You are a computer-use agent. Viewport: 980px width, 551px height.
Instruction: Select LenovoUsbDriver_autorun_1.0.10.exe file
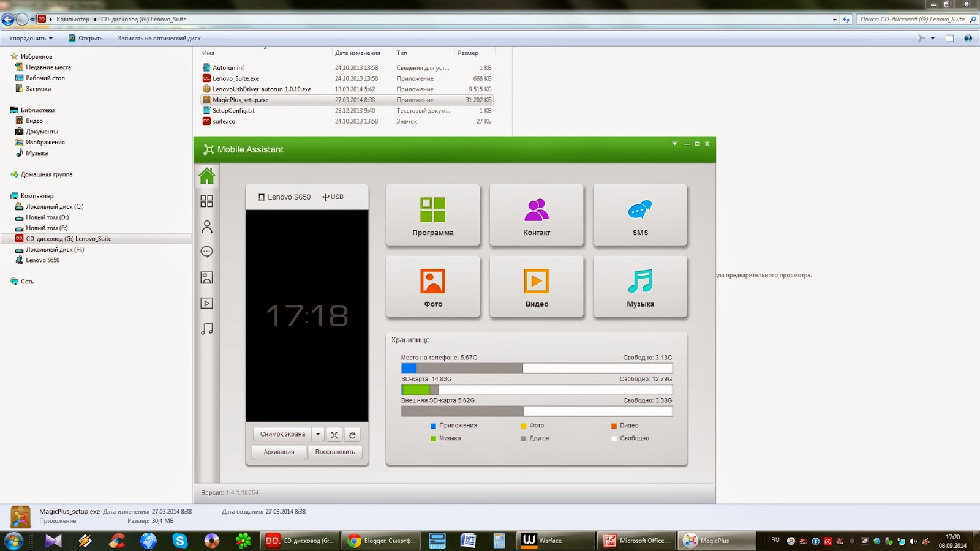click(x=262, y=89)
